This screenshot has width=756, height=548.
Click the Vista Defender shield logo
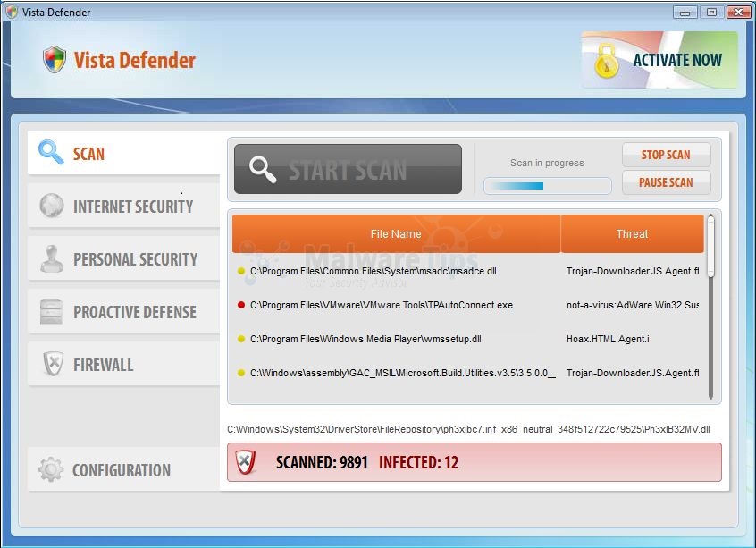[x=54, y=59]
